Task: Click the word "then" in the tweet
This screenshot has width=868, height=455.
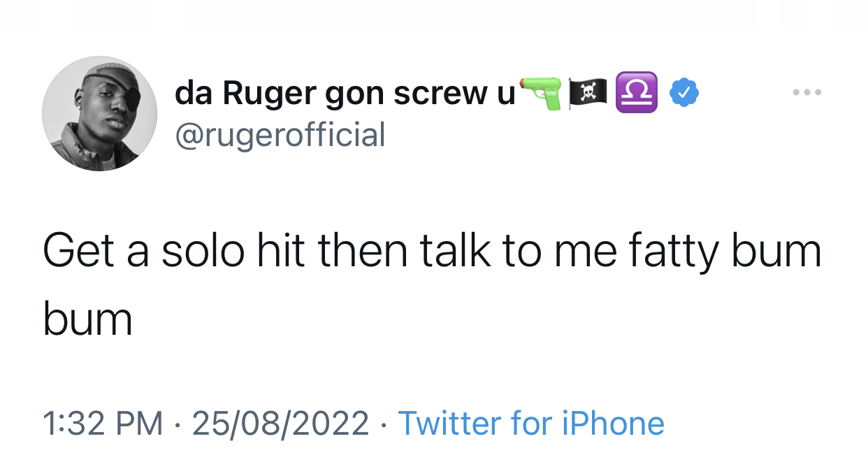Action: (363, 252)
